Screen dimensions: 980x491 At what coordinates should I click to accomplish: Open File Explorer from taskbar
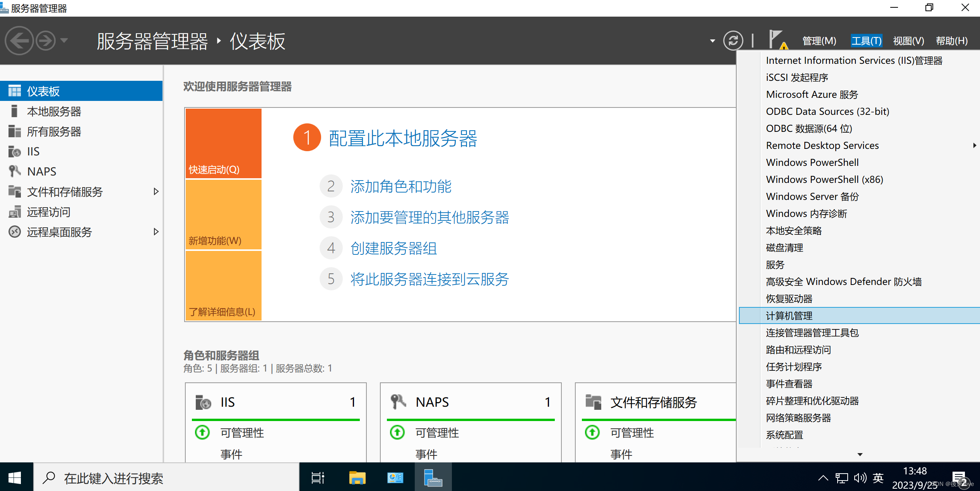pyautogui.click(x=357, y=478)
